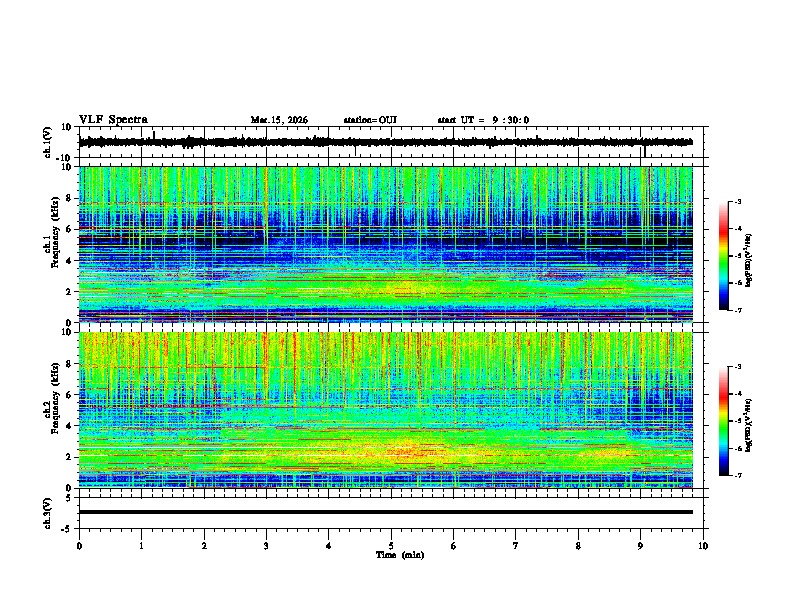Click the "ch.1(V)" axis label
The image size is (792, 612).
coord(48,142)
